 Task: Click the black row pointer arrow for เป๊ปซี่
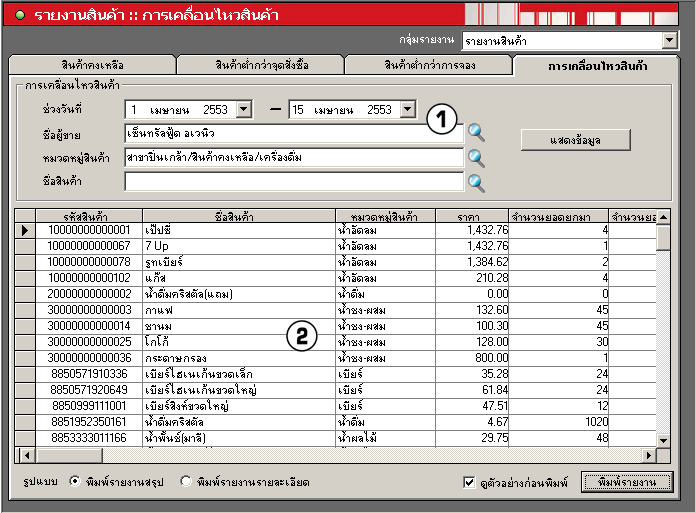click(25, 230)
